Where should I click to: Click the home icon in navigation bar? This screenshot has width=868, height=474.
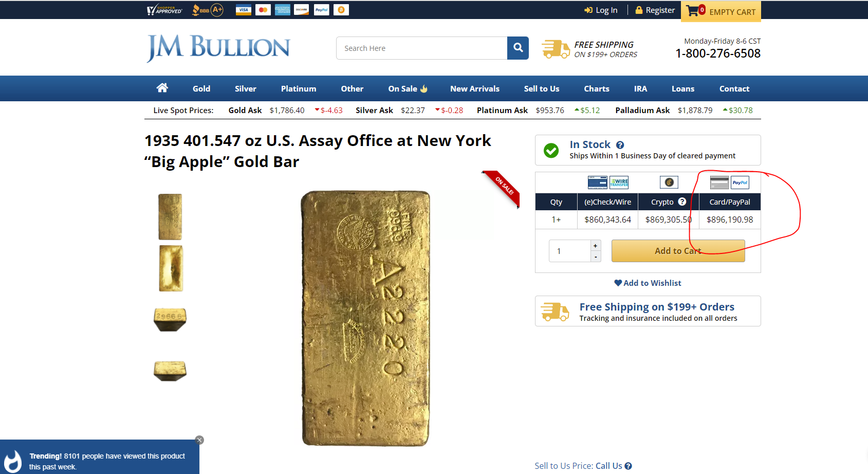coord(162,88)
